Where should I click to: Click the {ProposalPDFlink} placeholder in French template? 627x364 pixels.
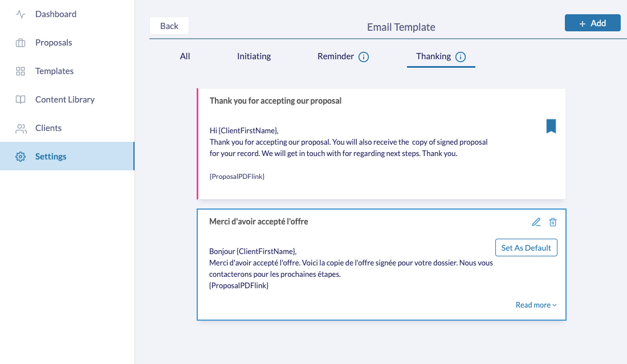239,285
